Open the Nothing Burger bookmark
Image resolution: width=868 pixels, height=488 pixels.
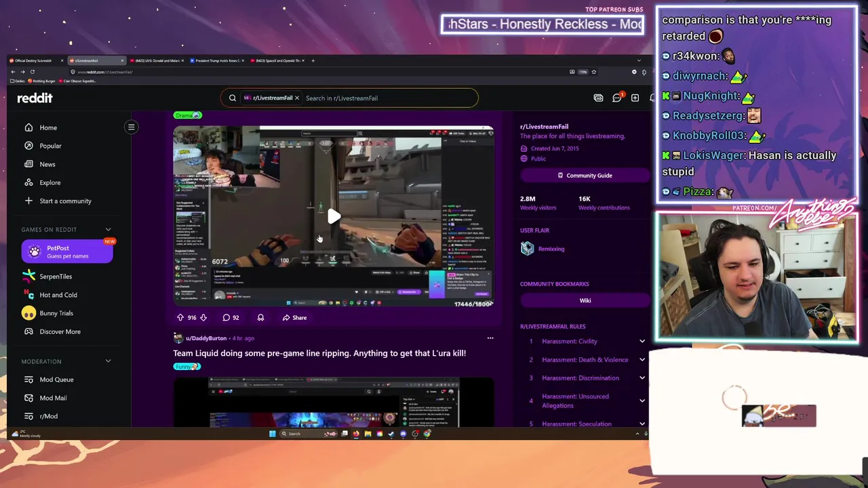43,81
